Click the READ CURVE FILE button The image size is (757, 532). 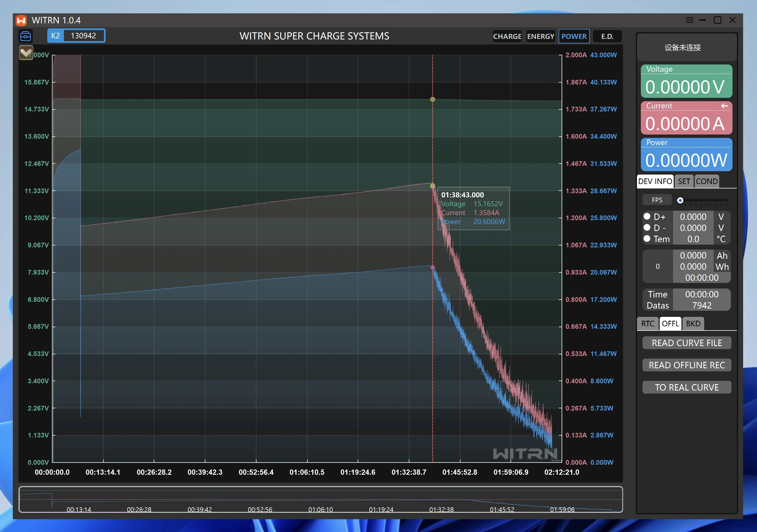687,343
